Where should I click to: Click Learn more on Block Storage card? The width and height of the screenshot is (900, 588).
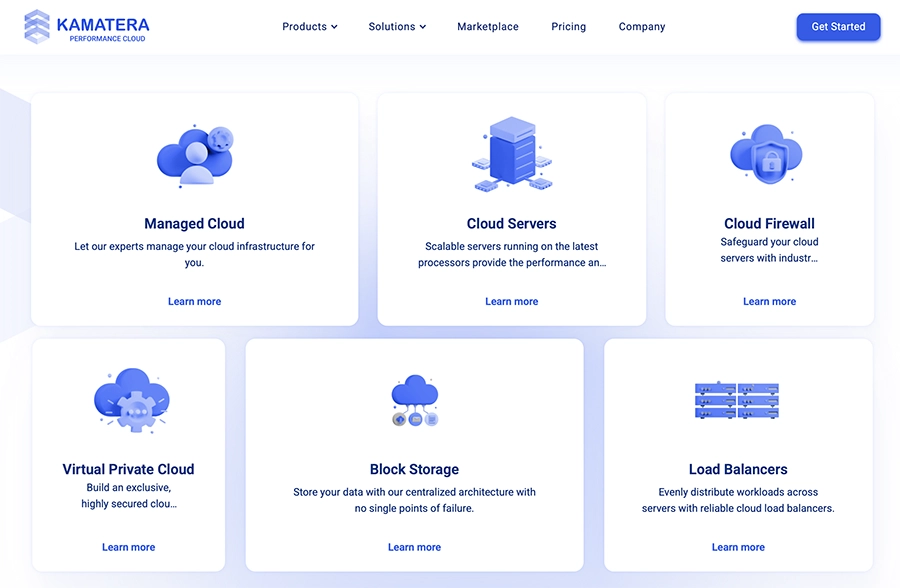coord(414,547)
